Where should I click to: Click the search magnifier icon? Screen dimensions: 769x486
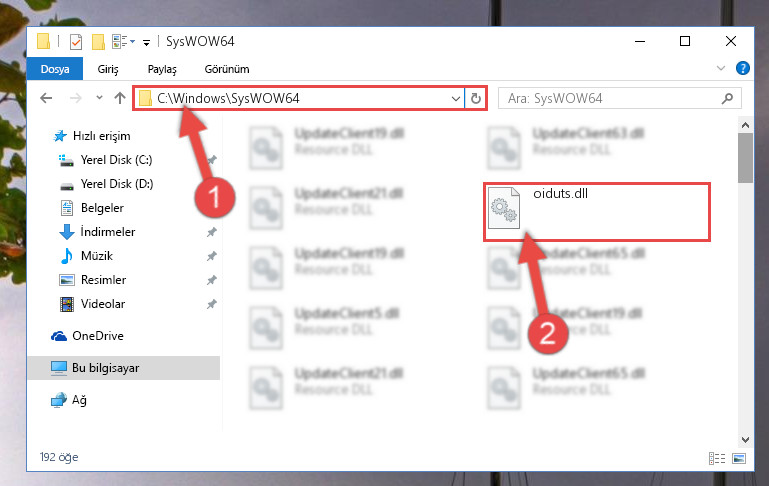click(727, 98)
